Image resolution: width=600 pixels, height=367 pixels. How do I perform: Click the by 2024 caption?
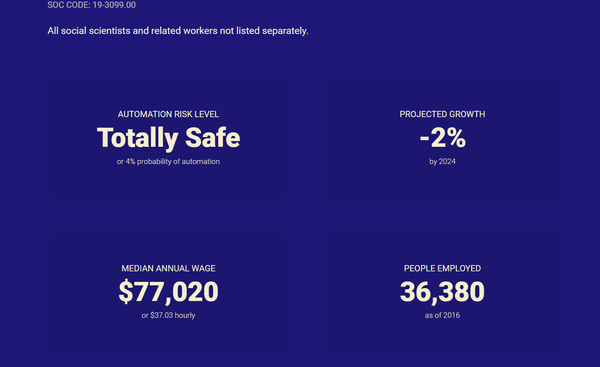coord(442,161)
